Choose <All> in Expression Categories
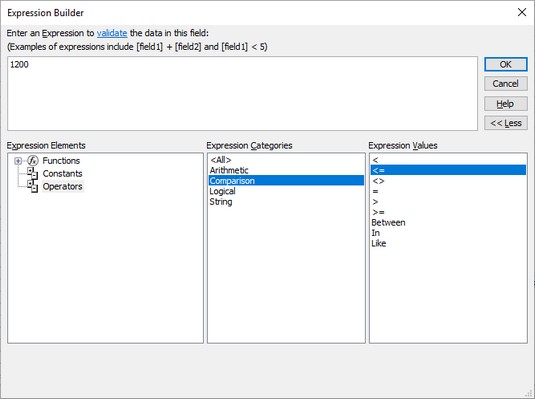The width and height of the screenshot is (535, 399). click(x=286, y=160)
